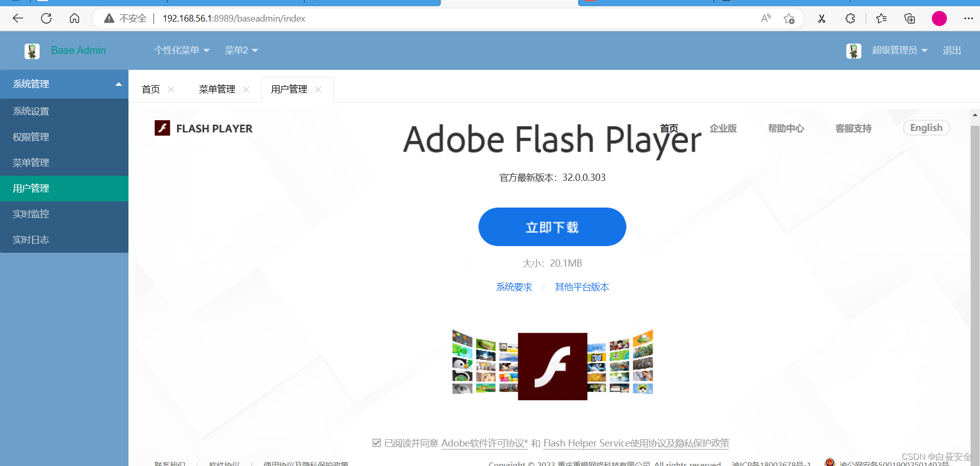Click the browser address bar URL
Image resolution: width=980 pixels, height=466 pixels.
234,18
